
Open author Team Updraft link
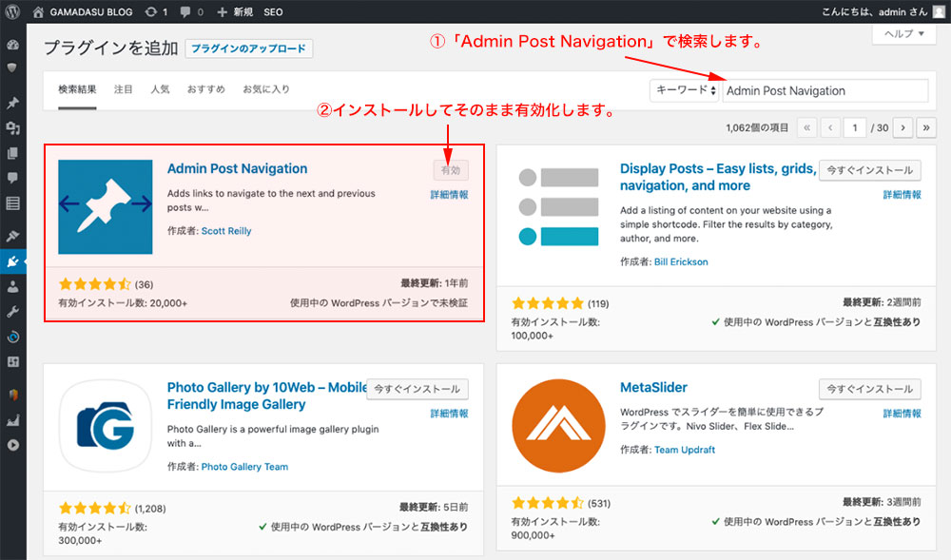click(685, 449)
